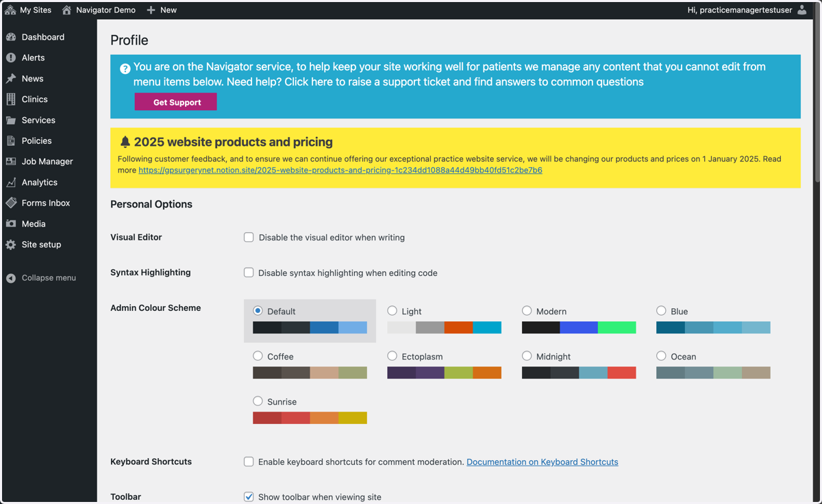This screenshot has width=822, height=504.
Task: Select the Sunrise colour scheme radio
Action: pos(258,401)
